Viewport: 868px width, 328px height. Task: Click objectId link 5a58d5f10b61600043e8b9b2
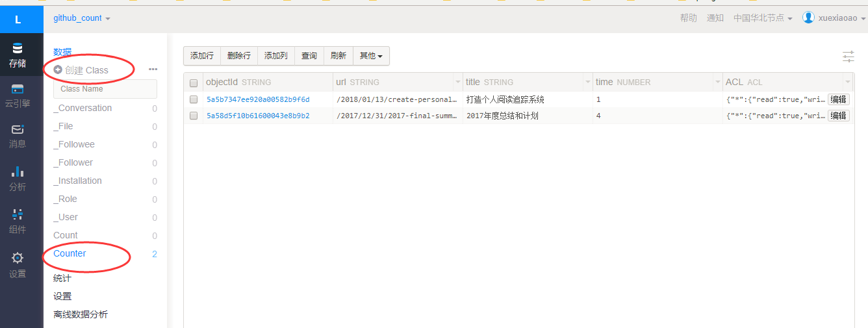(x=258, y=116)
